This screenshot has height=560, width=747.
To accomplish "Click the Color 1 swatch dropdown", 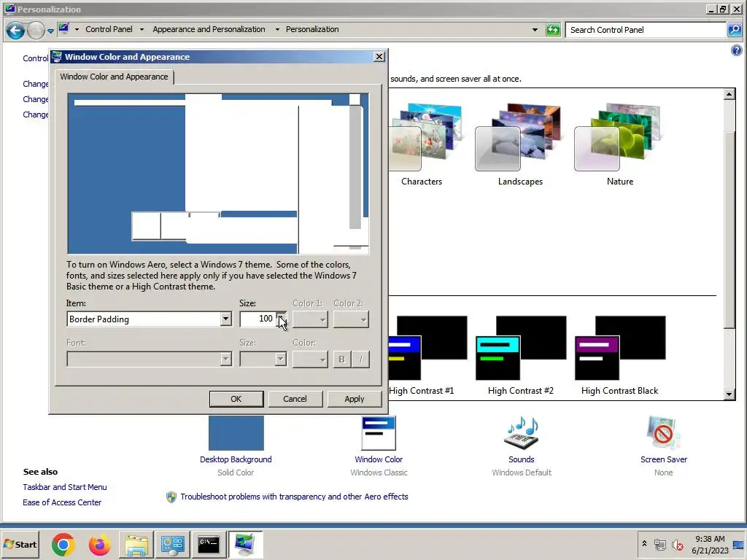I will (309, 319).
